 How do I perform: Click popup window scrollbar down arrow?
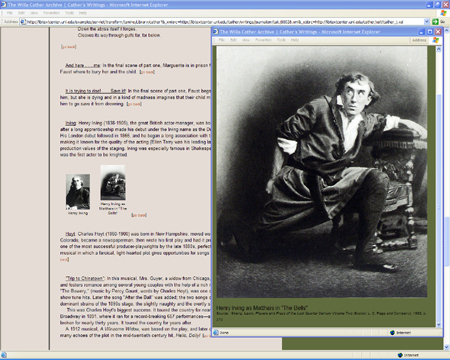pyautogui.click(x=439, y=324)
